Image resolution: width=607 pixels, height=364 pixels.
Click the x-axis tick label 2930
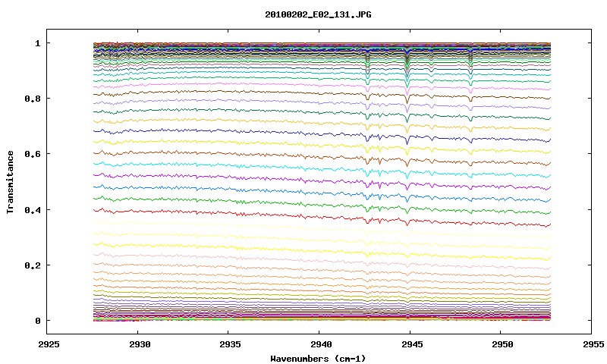pyautogui.click(x=140, y=344)
